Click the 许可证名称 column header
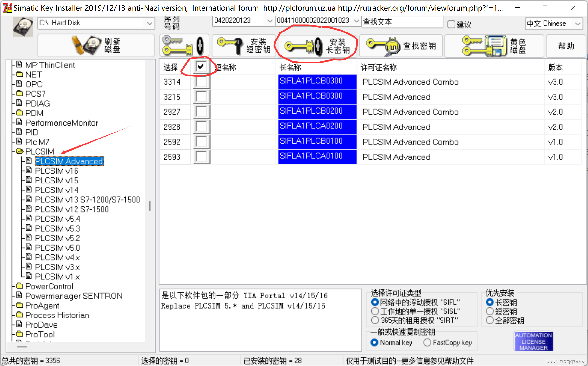The width and height of the screenshot is (588, 366). point(379,67)
